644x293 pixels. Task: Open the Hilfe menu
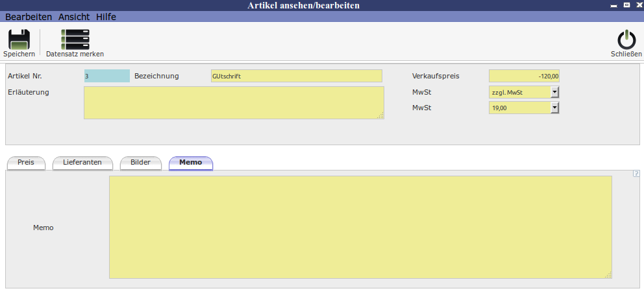(106, 17)
